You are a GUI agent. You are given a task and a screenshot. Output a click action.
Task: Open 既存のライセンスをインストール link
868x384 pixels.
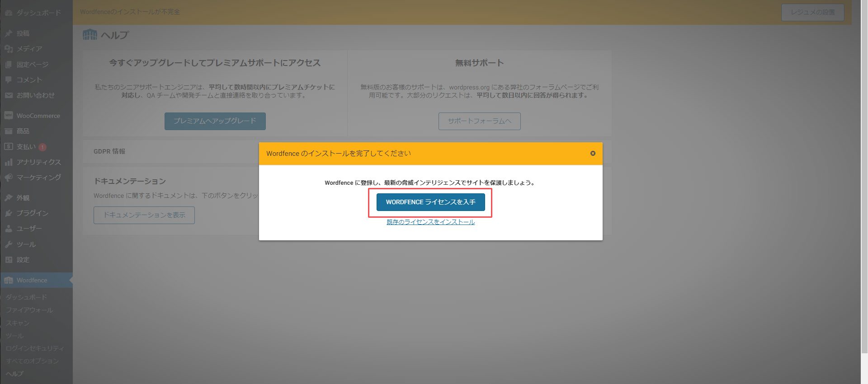pos(430,222)
